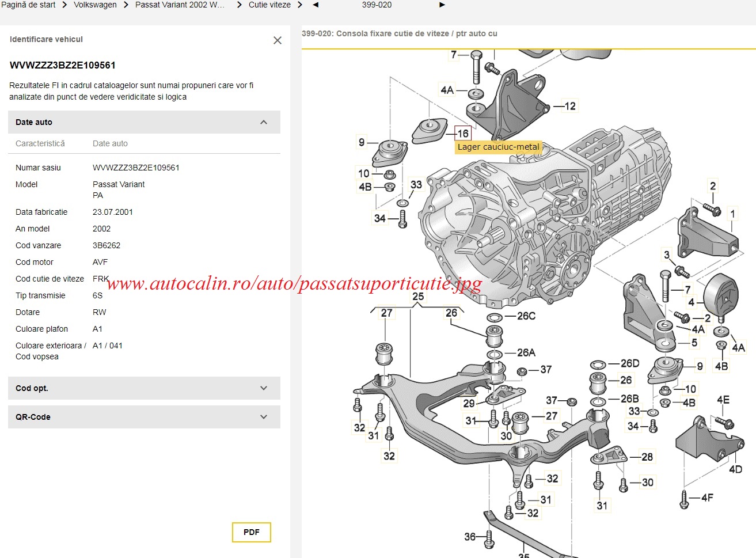Click illustration number 399-020 field

pos(377,5)
